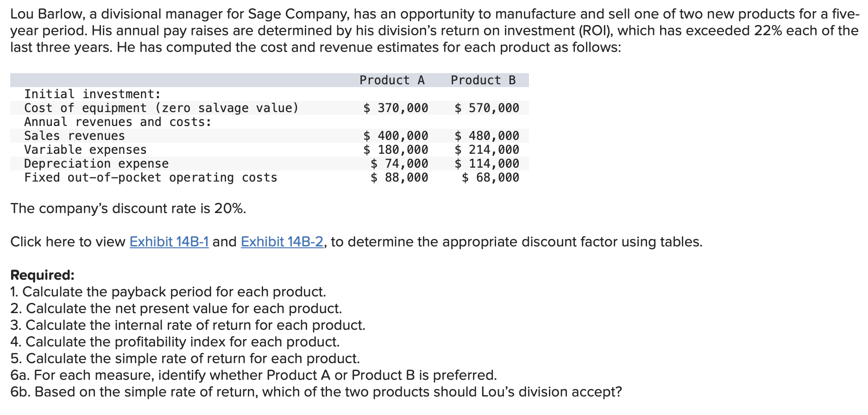Click the 'Depreciation expense' row label
The height and width of the screenshot is (415, 868).
pos(96,163)
